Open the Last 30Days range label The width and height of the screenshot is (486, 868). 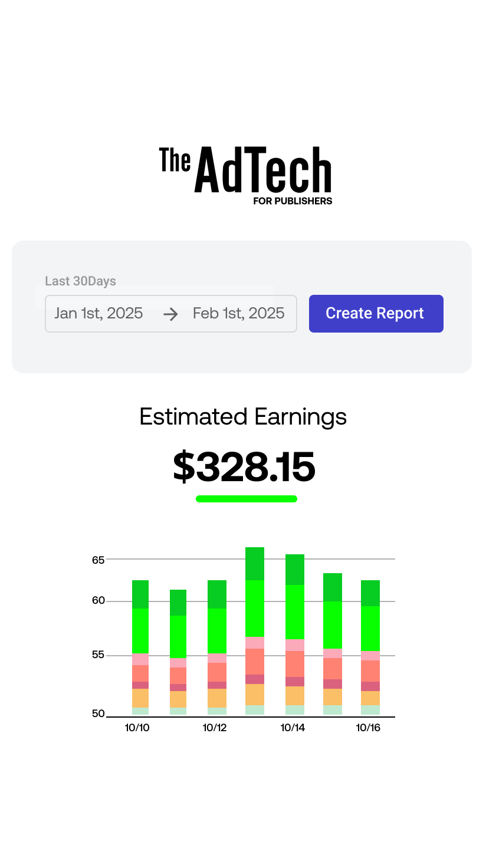pos(81,281)
